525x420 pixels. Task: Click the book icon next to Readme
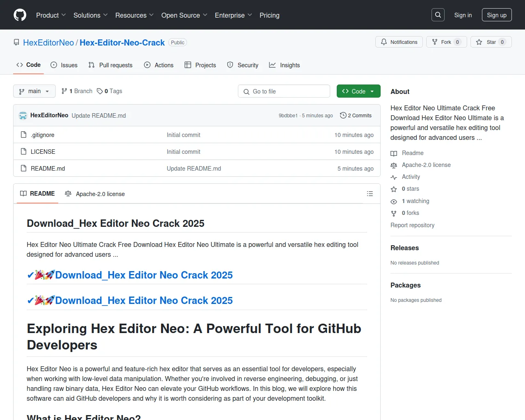[394, 153]
